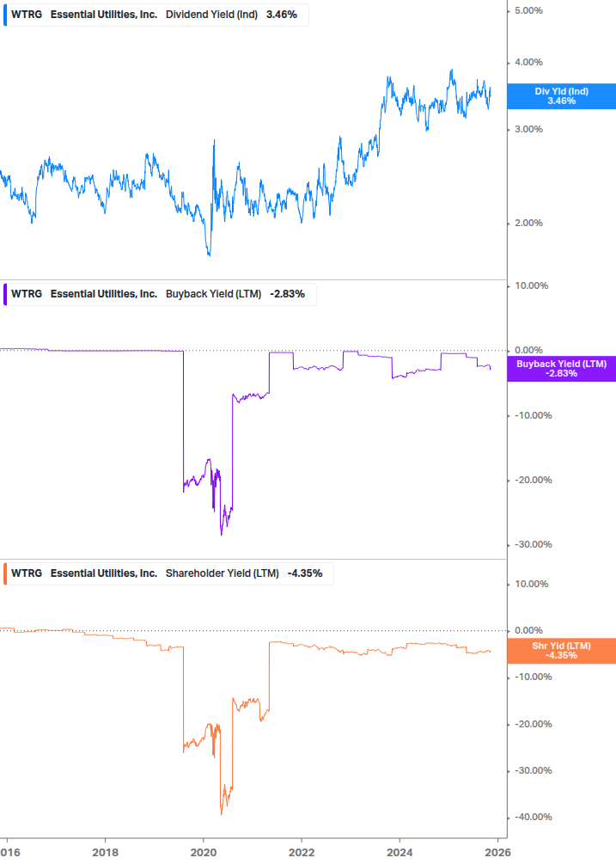Click the 5.00% tick on the dividend yield axis
The width and height of the screenshot is (616, 864).
[528, 11]
